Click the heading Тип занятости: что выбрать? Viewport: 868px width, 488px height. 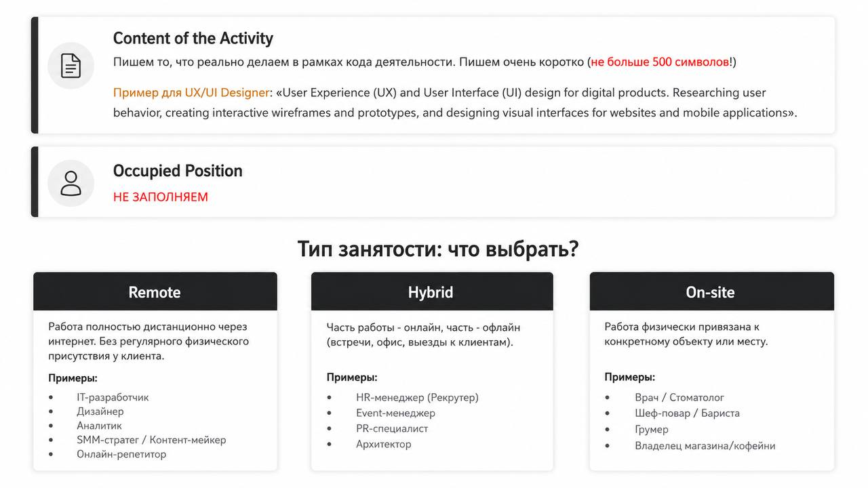pyautogui.click(x=438, y=249)
